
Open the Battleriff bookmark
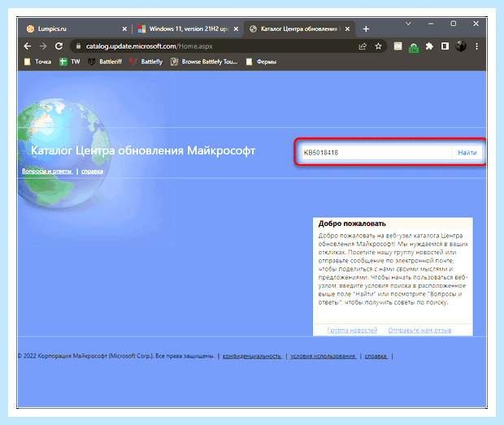[105, 62]
